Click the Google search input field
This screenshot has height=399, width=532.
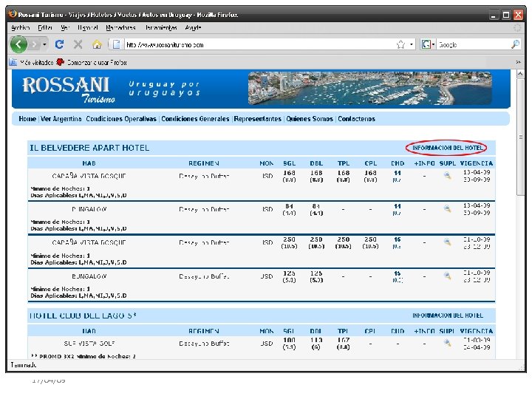click(474, 44)
